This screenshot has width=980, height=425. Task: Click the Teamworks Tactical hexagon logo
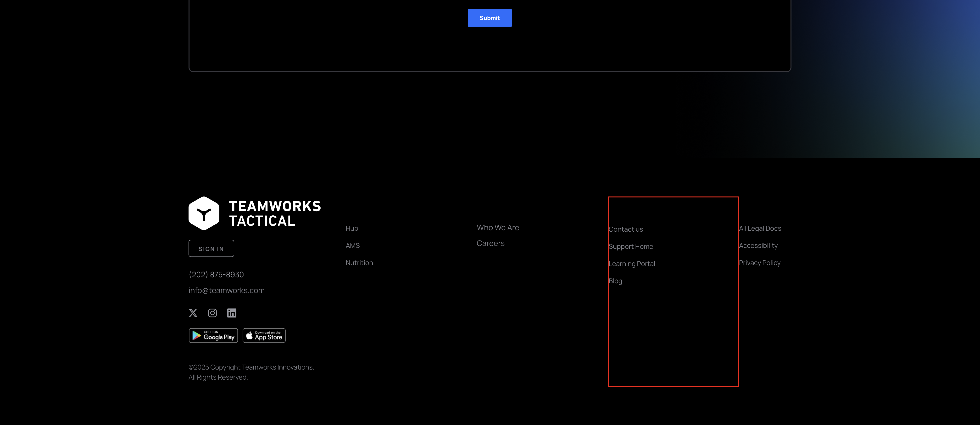tap(204, 213)
